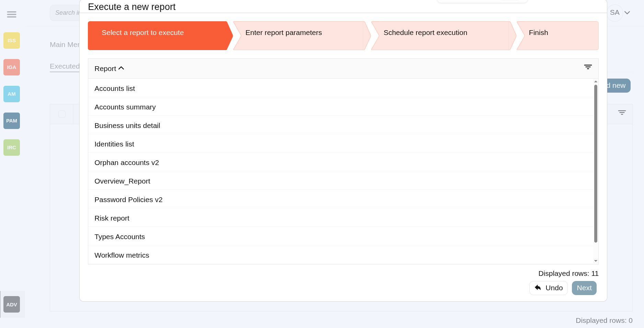This screenshot has width=644, height=328.
Task: Toggle the select-all checkbox in background table
Action: [62, 114]
